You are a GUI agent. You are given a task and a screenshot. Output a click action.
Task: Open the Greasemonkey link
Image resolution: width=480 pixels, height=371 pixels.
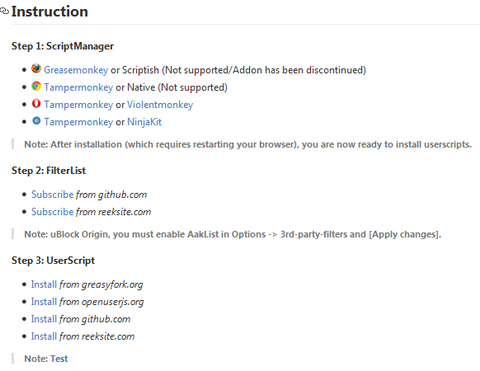tap(76, 70)
